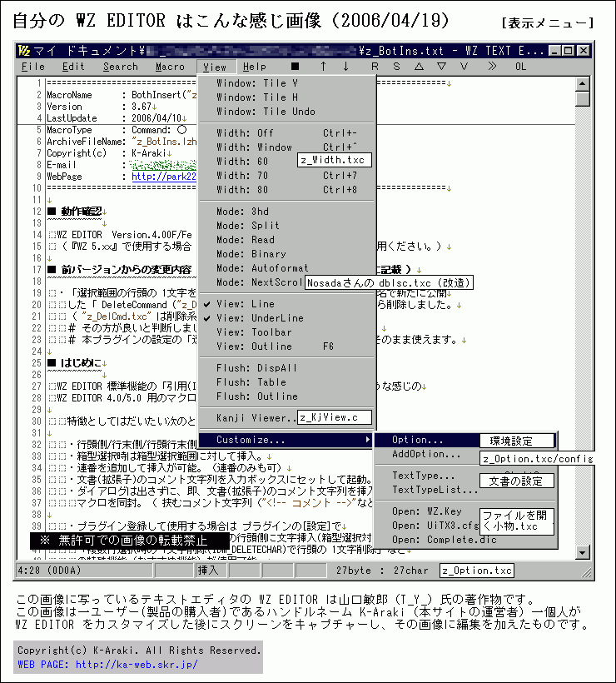Choose Window: Tile V

click(x=287, y=83)
